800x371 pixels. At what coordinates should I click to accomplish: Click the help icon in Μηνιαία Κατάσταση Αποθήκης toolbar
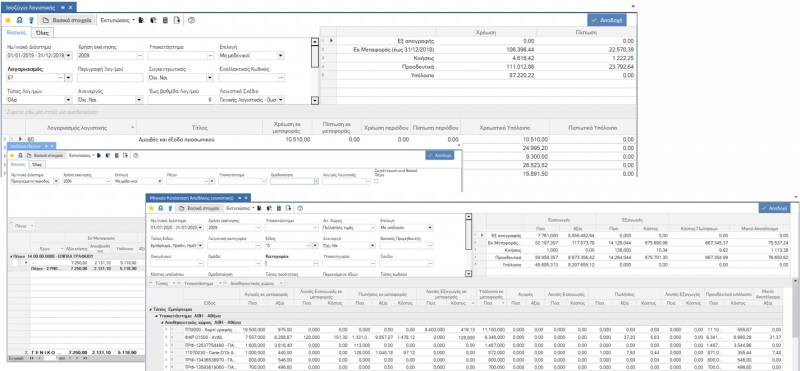point(300,208)
